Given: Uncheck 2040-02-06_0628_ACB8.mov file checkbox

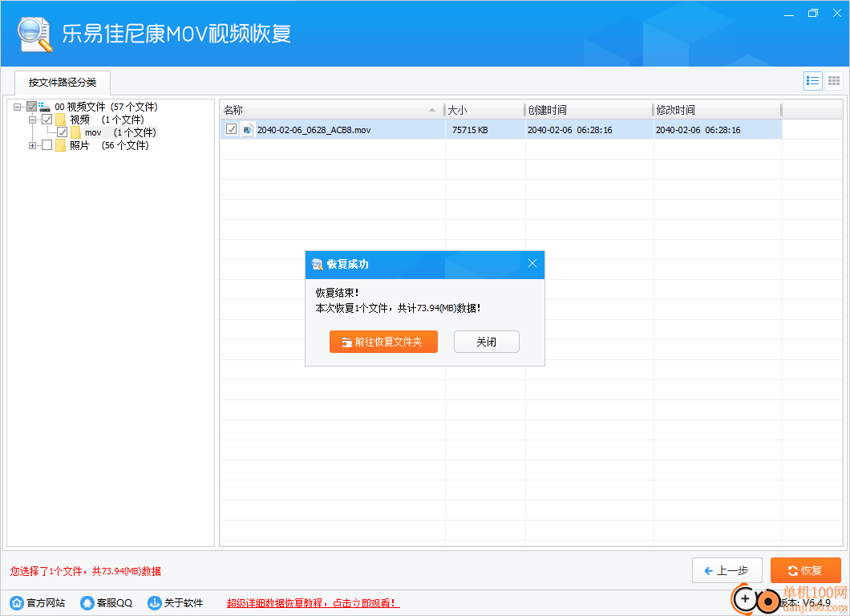Looking at the screenshot, I should (x=232, y=129).
